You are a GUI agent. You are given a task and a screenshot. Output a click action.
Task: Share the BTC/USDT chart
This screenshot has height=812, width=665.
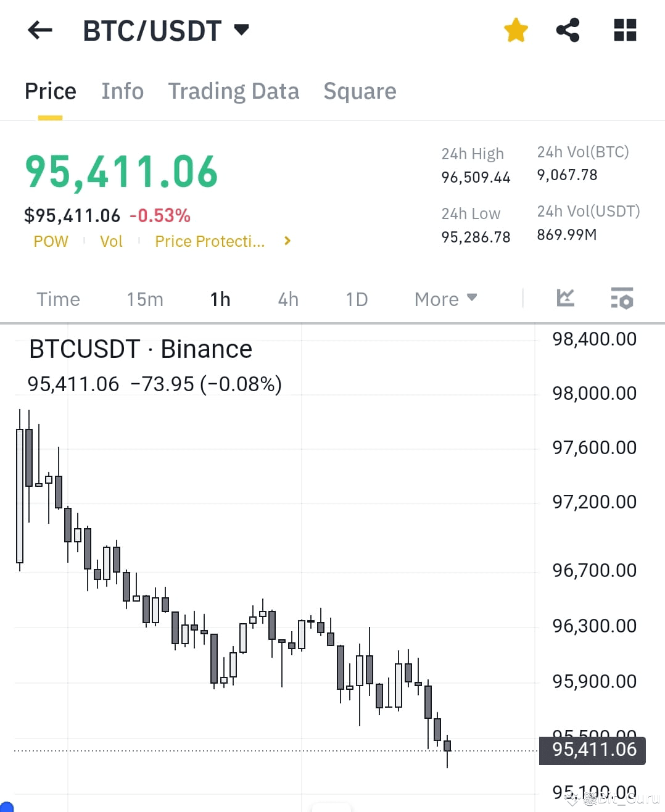(x=567, y=30)
